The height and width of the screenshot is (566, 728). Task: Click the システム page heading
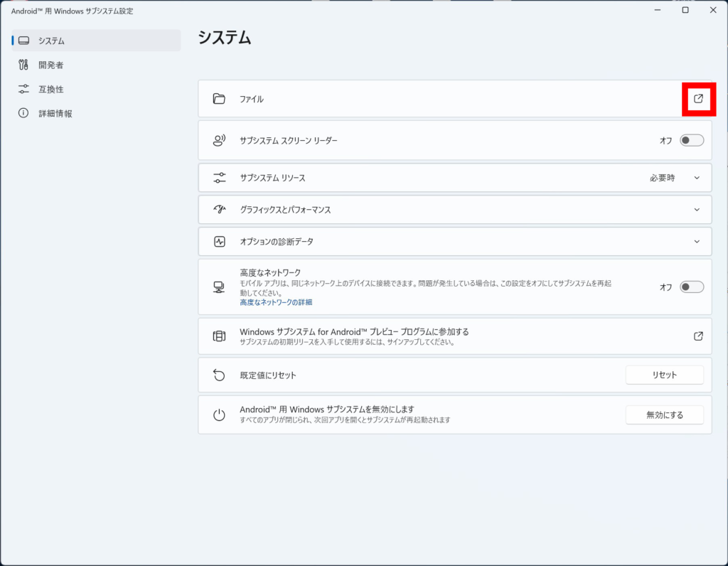click(225, 37)
